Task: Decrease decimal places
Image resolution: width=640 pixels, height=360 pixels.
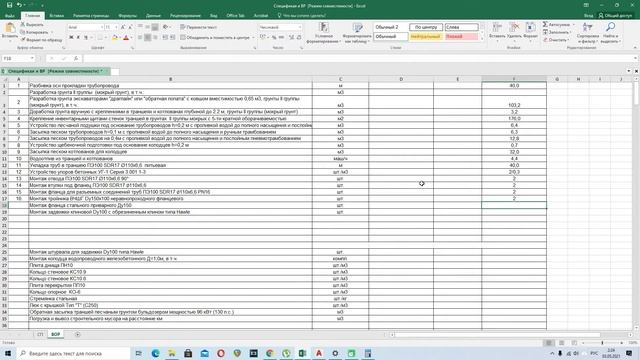Action: click(299, 38)
